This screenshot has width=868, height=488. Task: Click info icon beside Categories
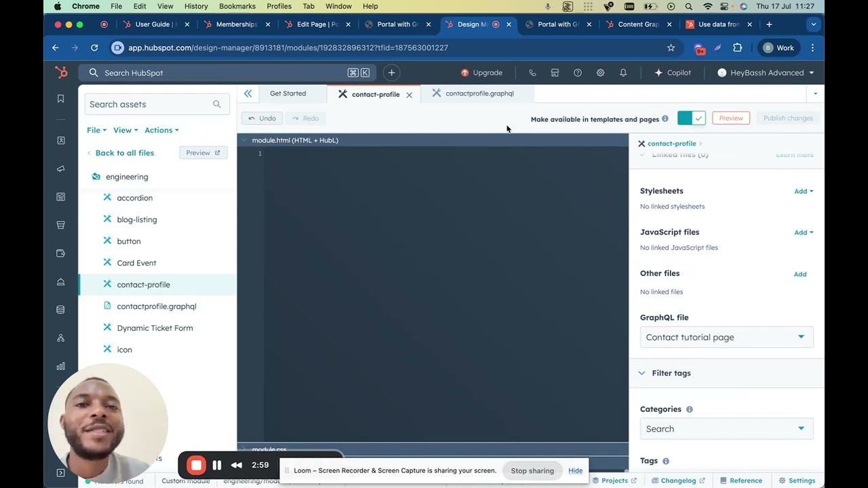[689, 409]
